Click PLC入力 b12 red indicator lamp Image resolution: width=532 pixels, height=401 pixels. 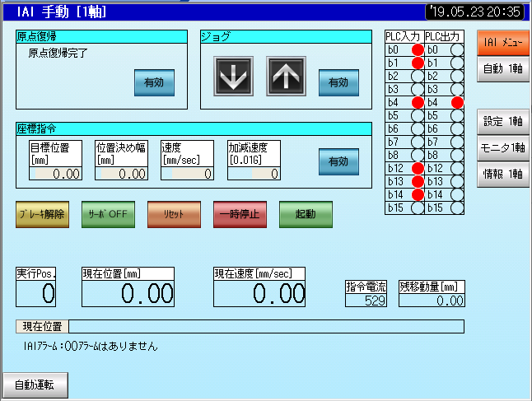pos(418,168)
